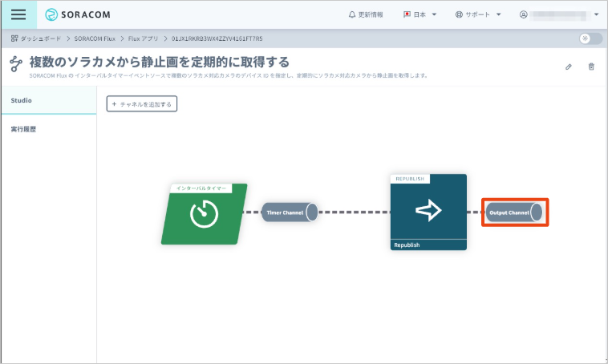
Task: Click the pencil edit app icon
Action: click(569, 67)
